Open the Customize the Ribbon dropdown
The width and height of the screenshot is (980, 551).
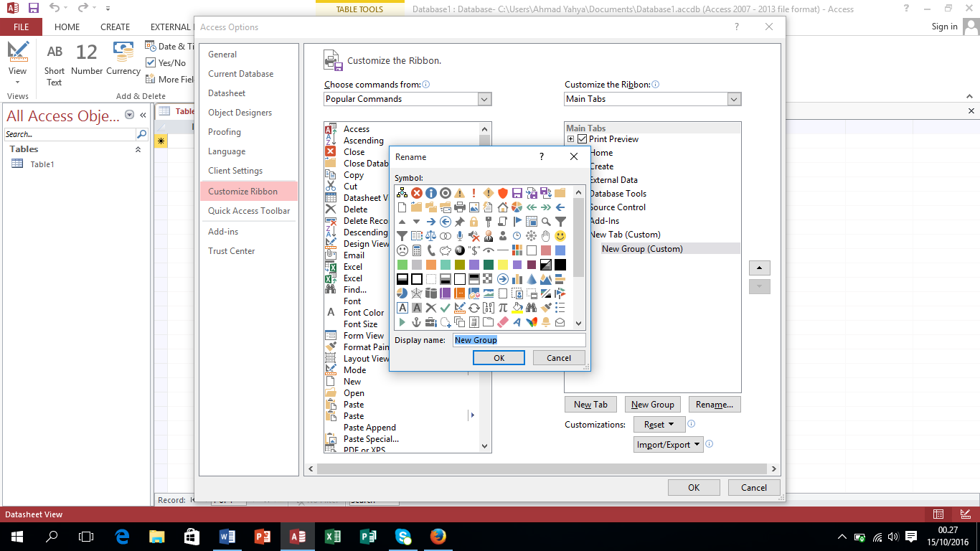[x=733, y=99]
